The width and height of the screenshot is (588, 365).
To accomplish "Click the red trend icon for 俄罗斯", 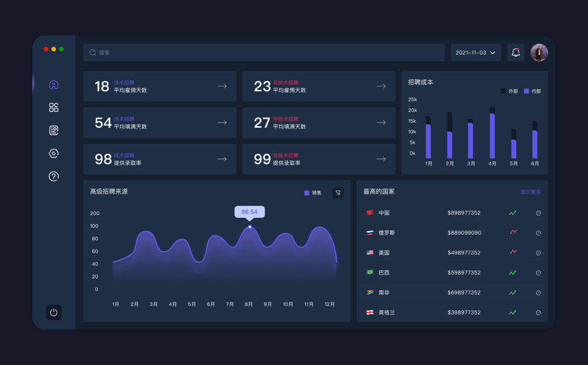I will point(513,232).
